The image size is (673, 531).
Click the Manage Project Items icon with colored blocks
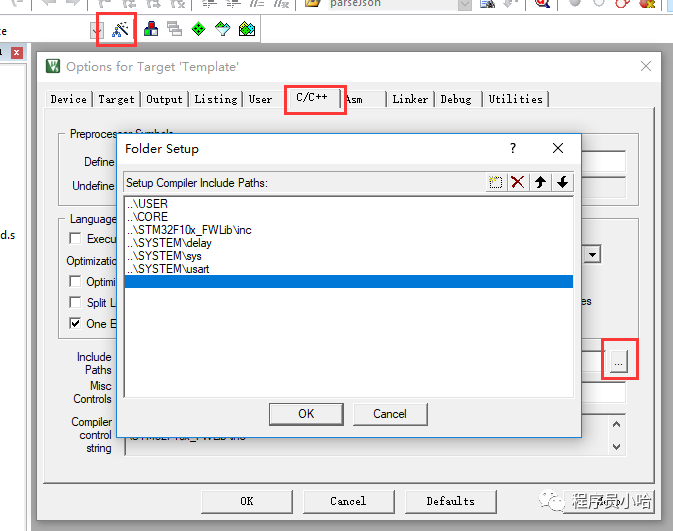(150, 30)
